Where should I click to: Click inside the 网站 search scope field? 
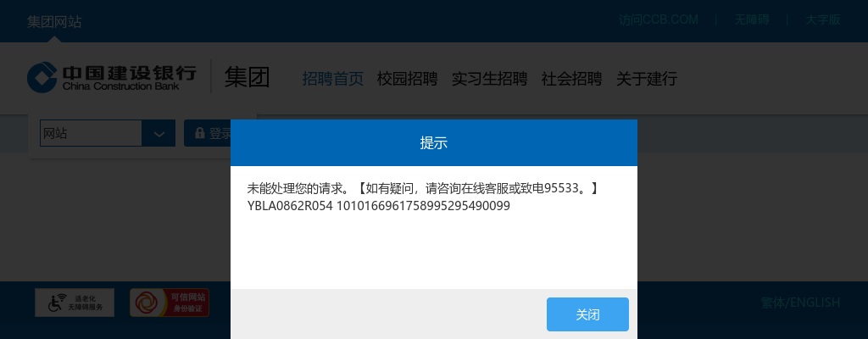pos(91,134)
